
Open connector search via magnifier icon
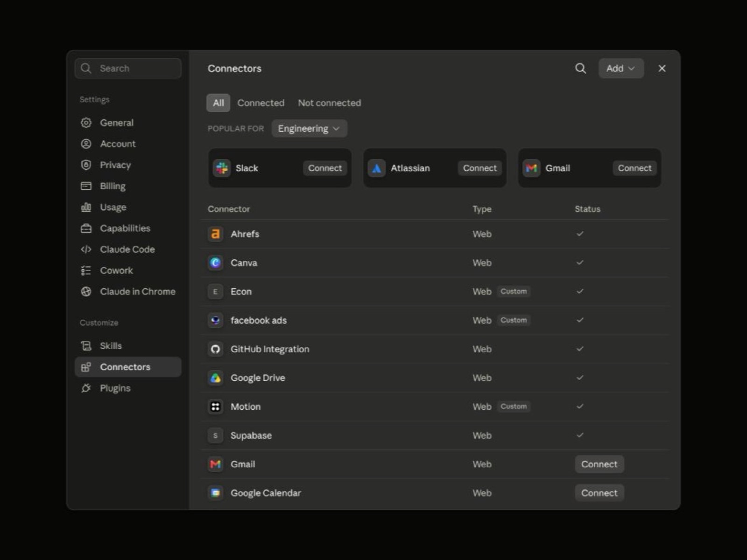click(x=580, y=68)
